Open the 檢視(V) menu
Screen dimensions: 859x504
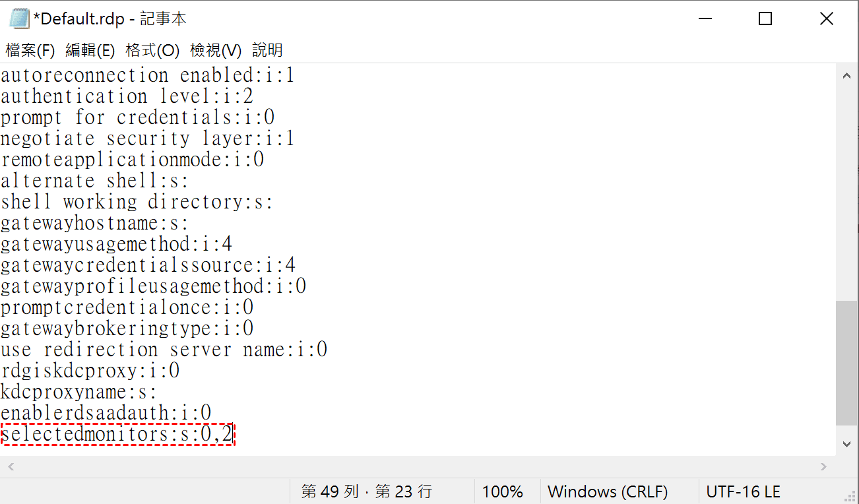tap(215, 50)
